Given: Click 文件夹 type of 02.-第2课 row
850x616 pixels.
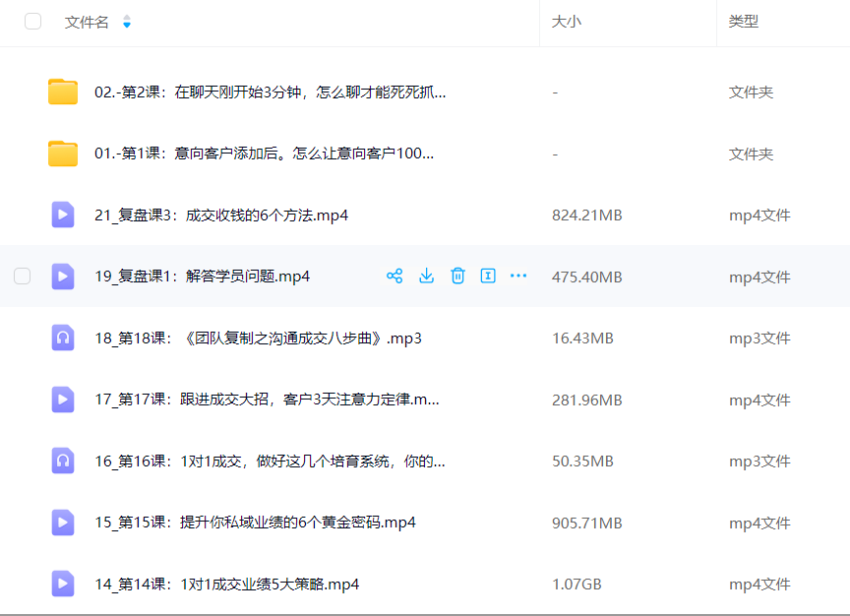Looking at the screenshot, I should coord(751,92).
